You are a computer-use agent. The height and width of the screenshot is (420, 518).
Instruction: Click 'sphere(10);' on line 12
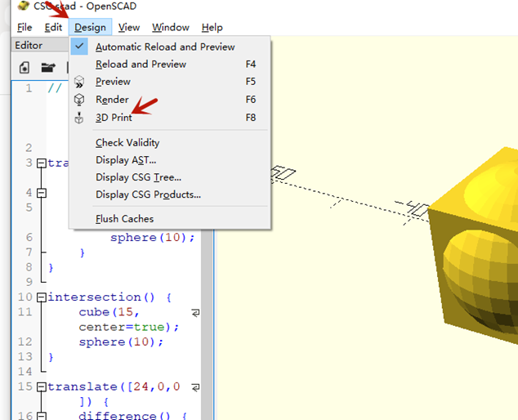(121, 342)
